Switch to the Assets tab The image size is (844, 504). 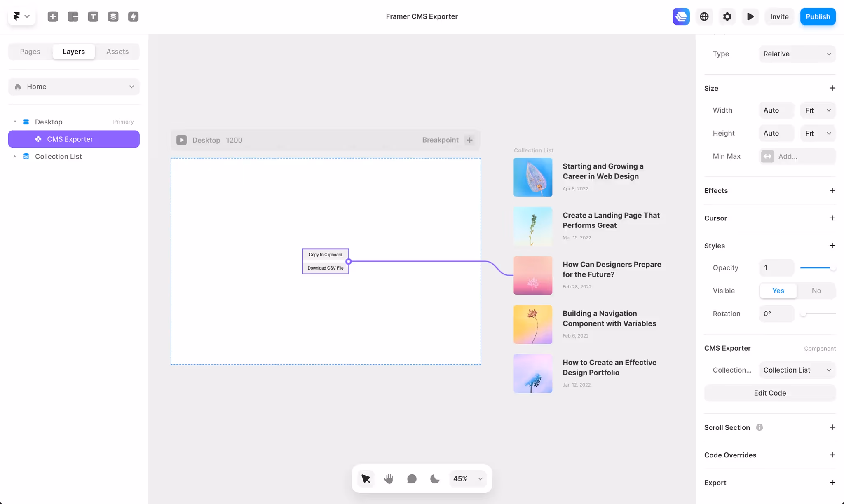click(x=117, y=52)
